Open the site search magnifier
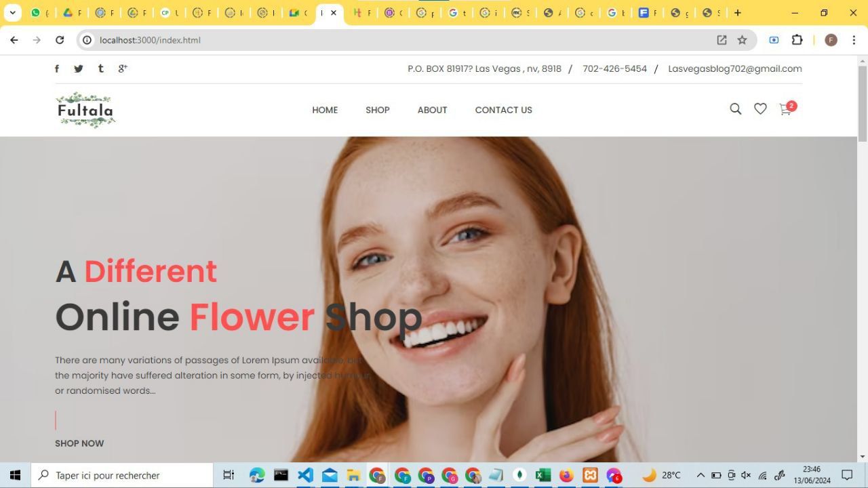The height and width of the screenshot is (488, 868). (735, 109)
